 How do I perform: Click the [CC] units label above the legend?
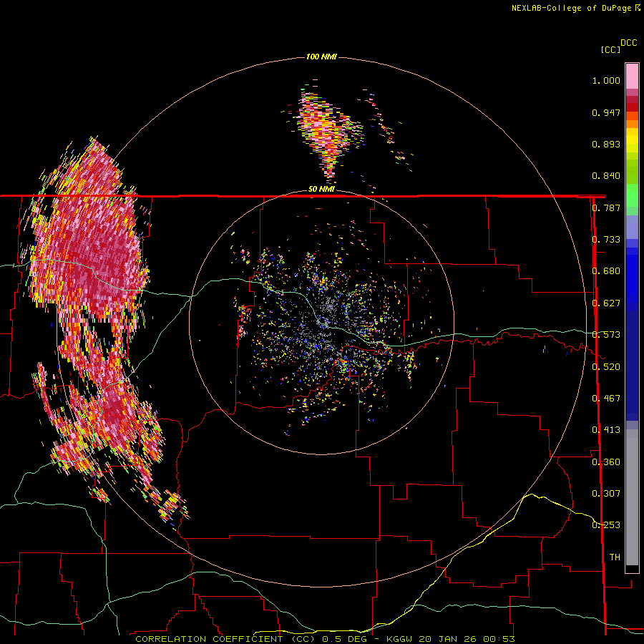pos(610,49)
